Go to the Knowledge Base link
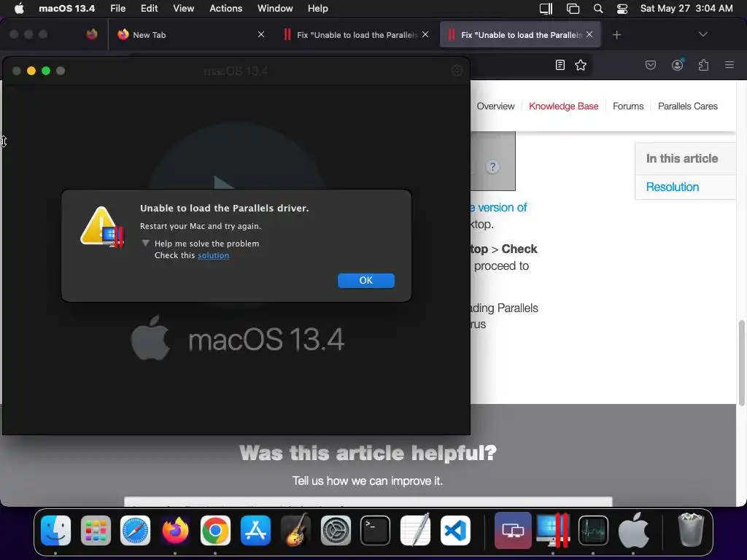 [x=564, y=106]
